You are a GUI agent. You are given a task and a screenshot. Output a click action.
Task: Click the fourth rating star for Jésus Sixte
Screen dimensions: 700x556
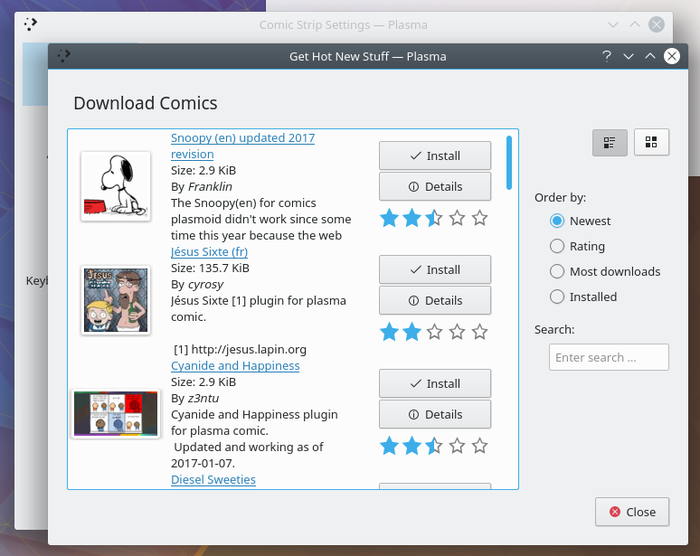tap(457, 331)
